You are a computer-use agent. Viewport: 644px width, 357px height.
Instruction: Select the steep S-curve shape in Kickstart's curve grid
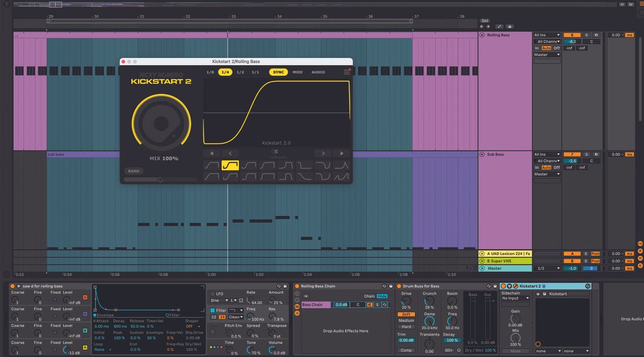coord(230,165)
